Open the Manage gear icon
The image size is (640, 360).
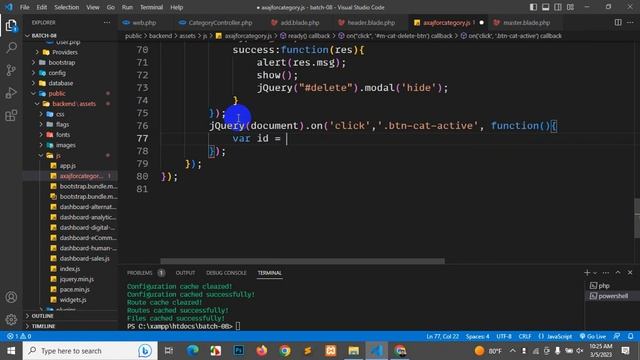tap(11, 319)
